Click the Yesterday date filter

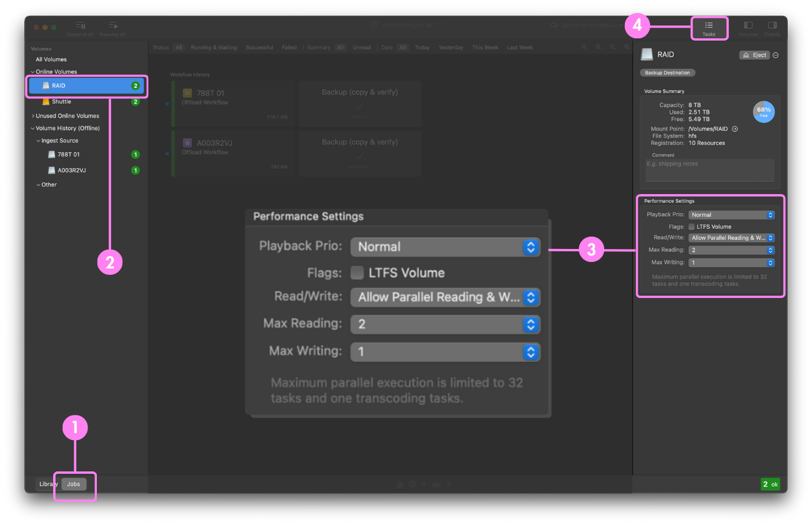coord(451,48)
